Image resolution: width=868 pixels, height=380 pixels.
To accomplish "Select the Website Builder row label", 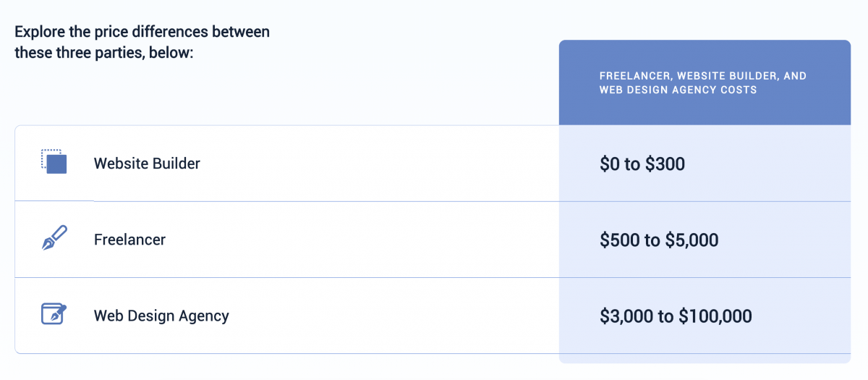I will click(147, 164).
